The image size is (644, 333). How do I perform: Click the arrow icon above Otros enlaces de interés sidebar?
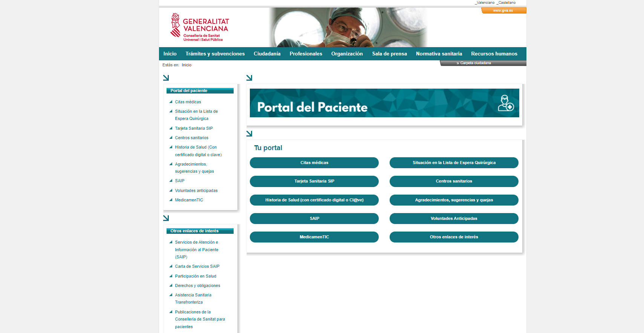(166, 218)
